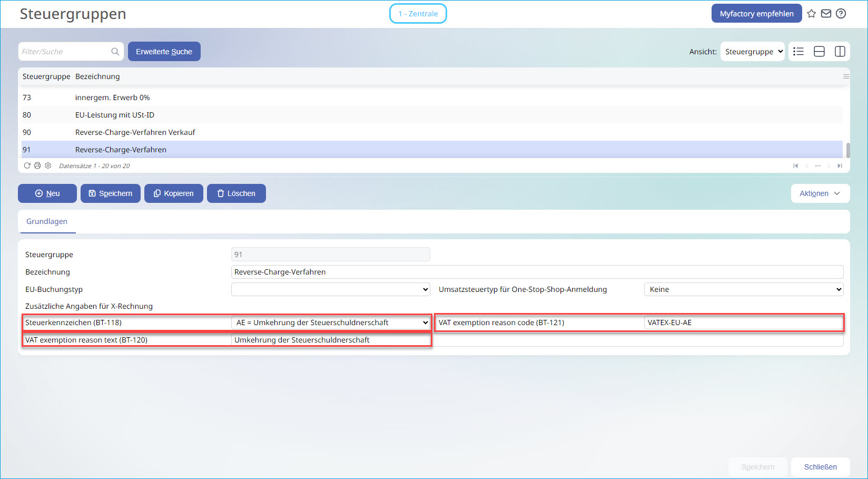This screenshot has height=479, width=868.
Task: Expand the Aktionen menu
Action: coord(820,193)
